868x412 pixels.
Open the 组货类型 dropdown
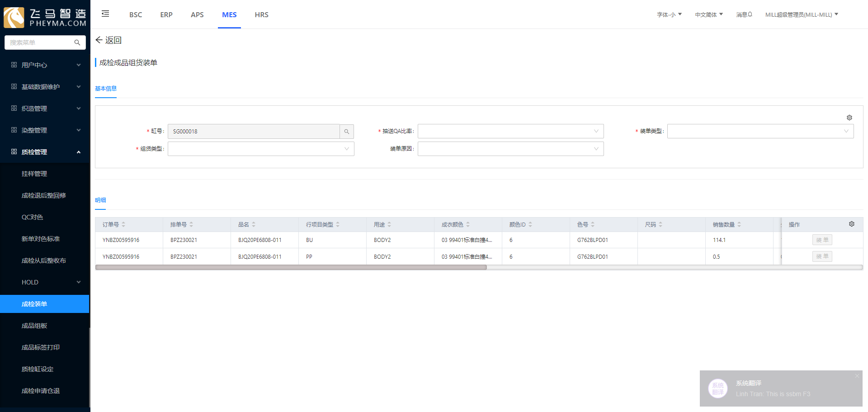click(x=261, y=149)
